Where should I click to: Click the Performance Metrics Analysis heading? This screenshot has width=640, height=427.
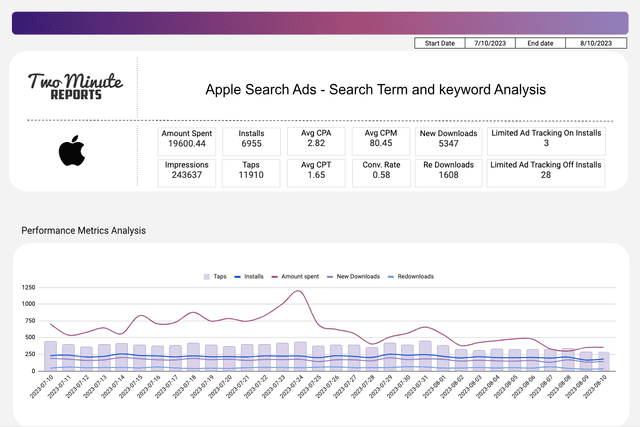(x=83, y=231)
